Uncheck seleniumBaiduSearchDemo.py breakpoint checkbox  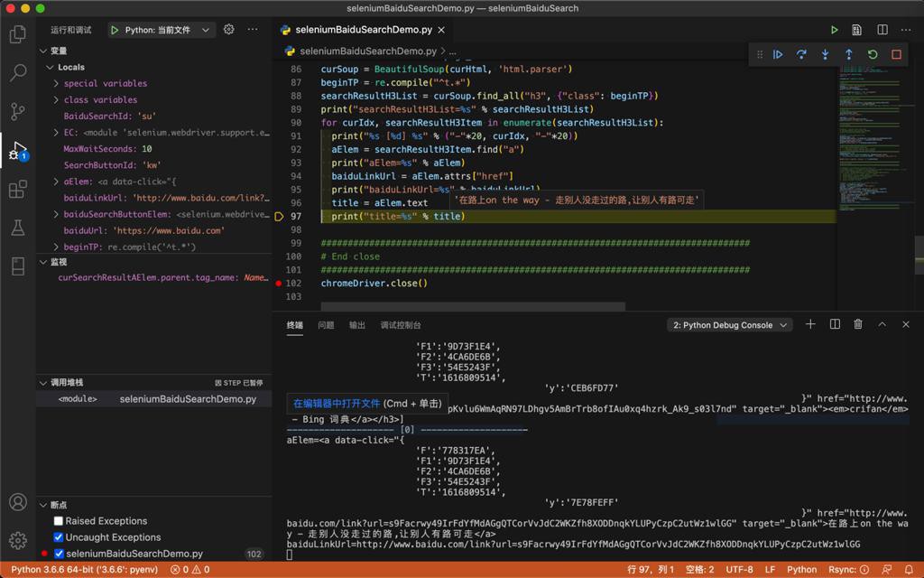click(59, 554)
